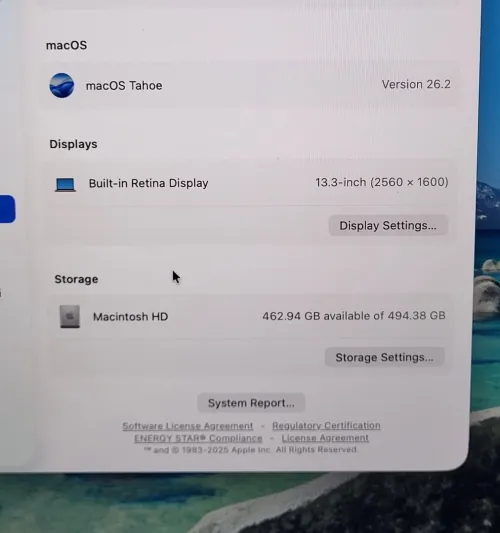
Task: Click '462.94 GB available of 494.38 GB'
Action: point(354,316)
